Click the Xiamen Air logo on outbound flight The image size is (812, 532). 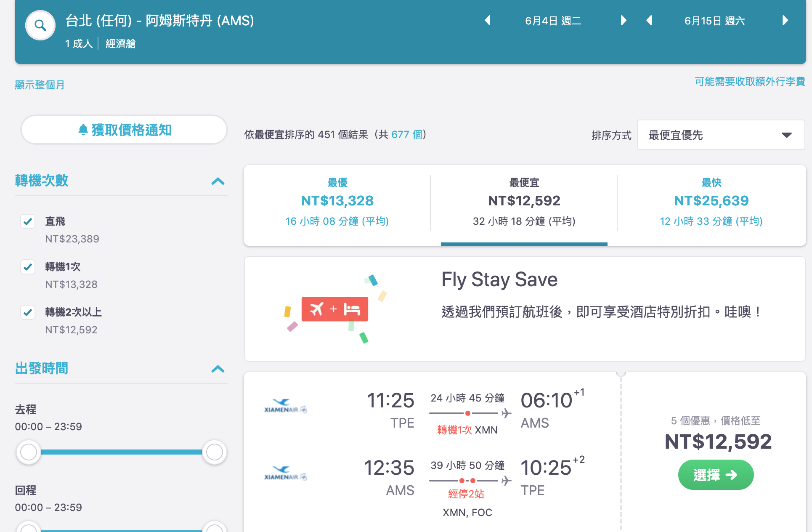(286, 406)
